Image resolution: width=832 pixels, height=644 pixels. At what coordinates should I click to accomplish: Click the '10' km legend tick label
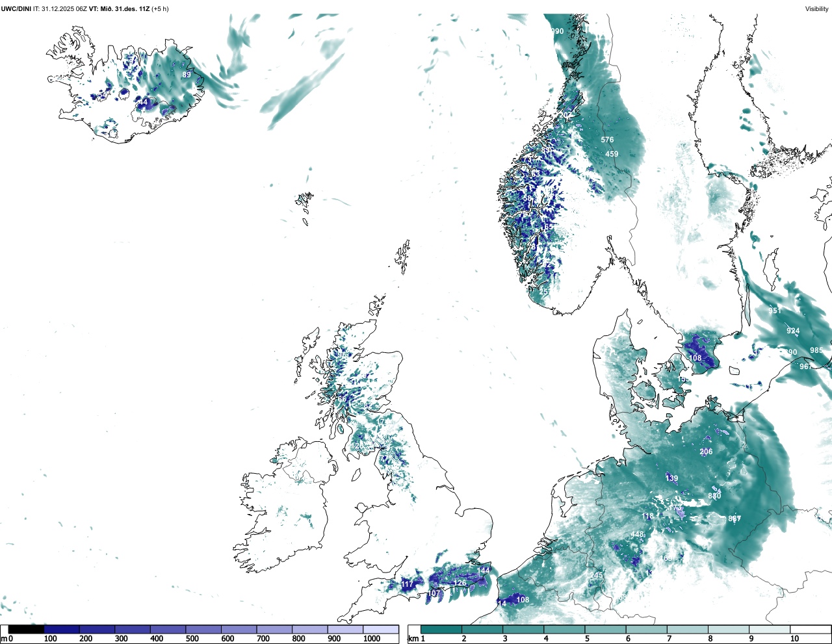point(794,639)
